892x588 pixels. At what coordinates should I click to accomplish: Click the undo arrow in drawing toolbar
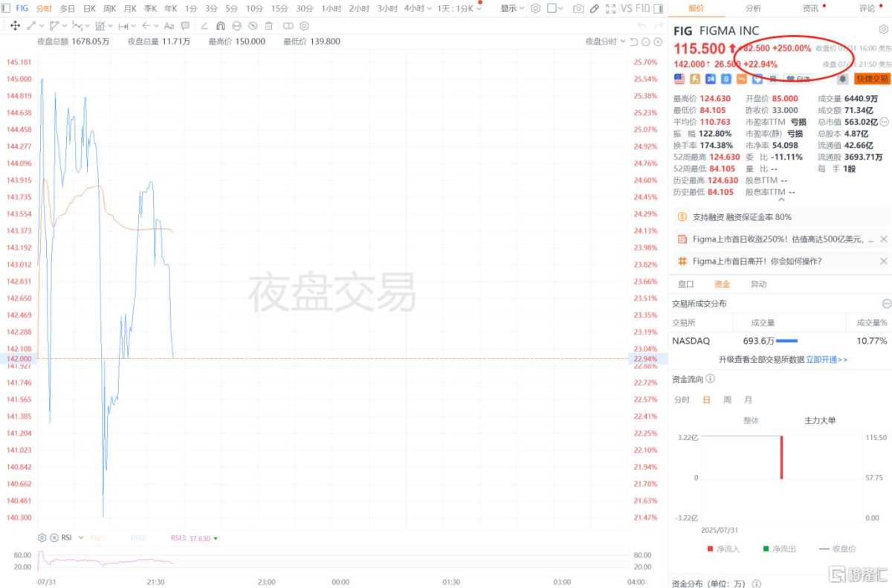[x=642, y=26]
